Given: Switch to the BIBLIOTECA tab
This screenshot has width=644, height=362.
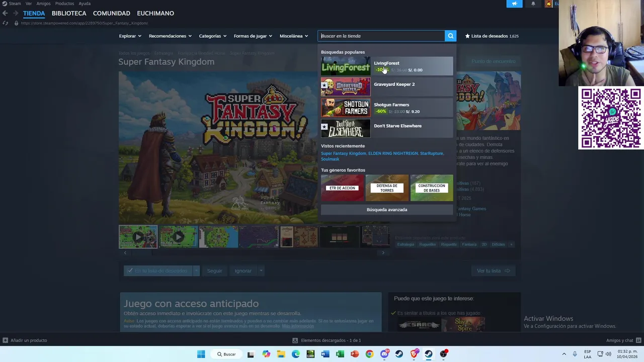Looking at the screenshot, I should (69, 13).
